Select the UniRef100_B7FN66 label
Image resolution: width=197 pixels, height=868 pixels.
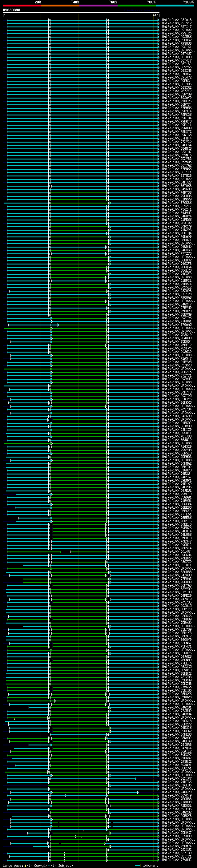point(177,169)
